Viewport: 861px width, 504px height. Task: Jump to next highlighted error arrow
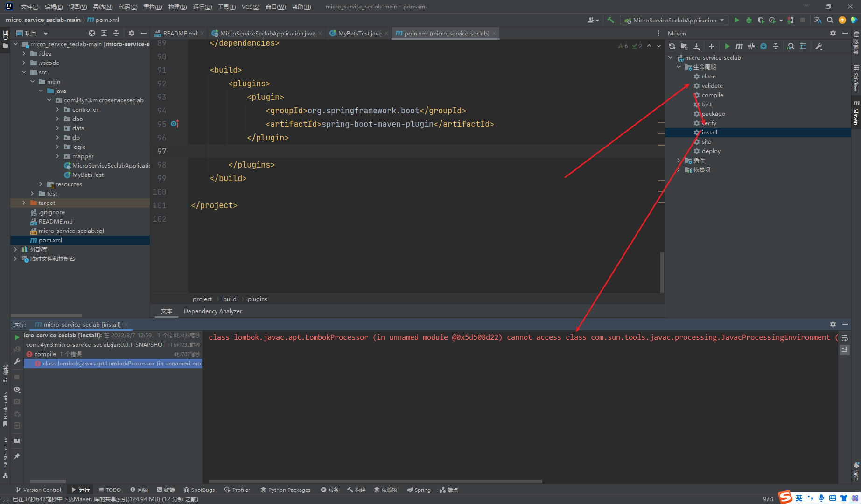659,46
